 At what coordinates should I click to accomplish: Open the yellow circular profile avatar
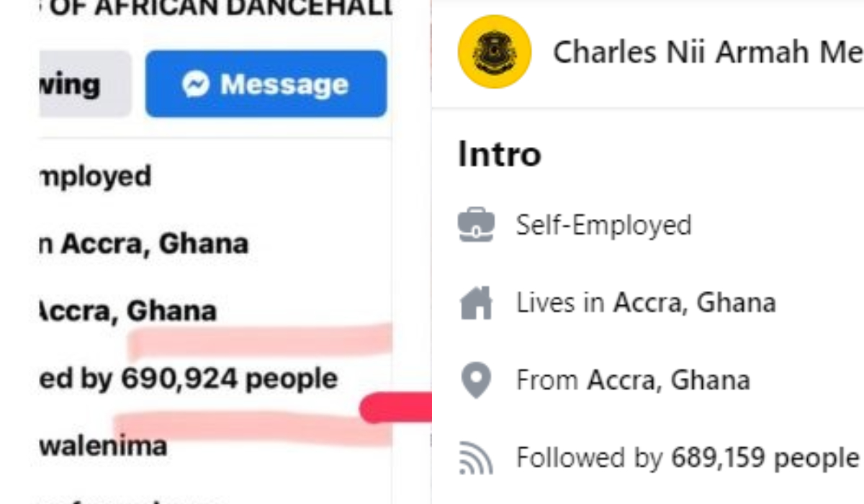pos(495,52)
